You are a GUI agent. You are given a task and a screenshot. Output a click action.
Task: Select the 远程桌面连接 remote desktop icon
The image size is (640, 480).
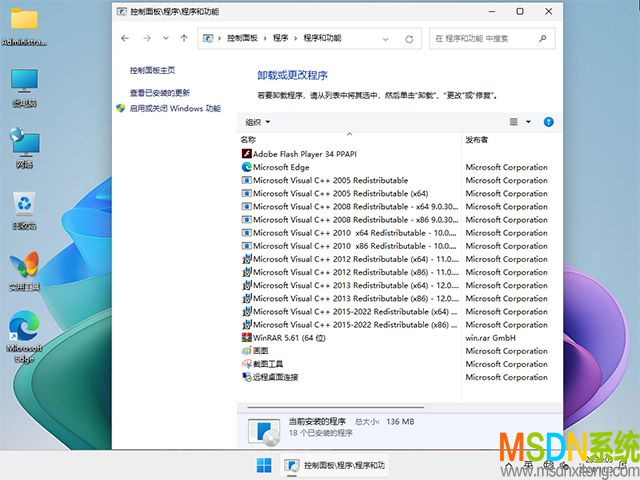click(247, 377)
